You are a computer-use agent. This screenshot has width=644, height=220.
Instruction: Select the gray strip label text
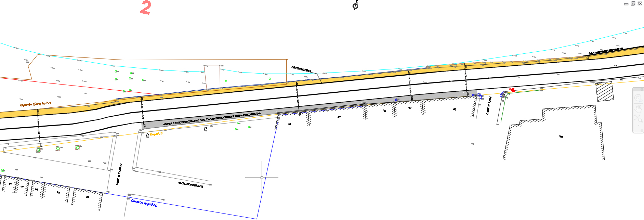(212, 119)
